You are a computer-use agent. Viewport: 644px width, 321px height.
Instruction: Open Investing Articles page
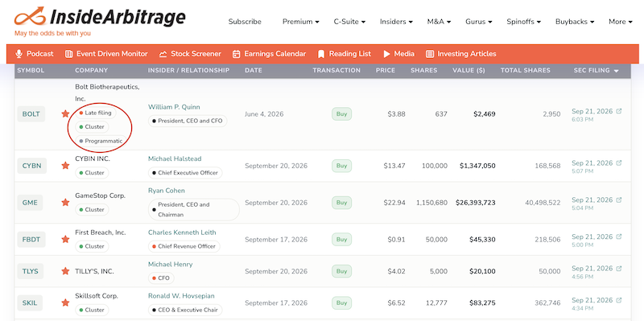pyautogui.click(x=467, y=54)
